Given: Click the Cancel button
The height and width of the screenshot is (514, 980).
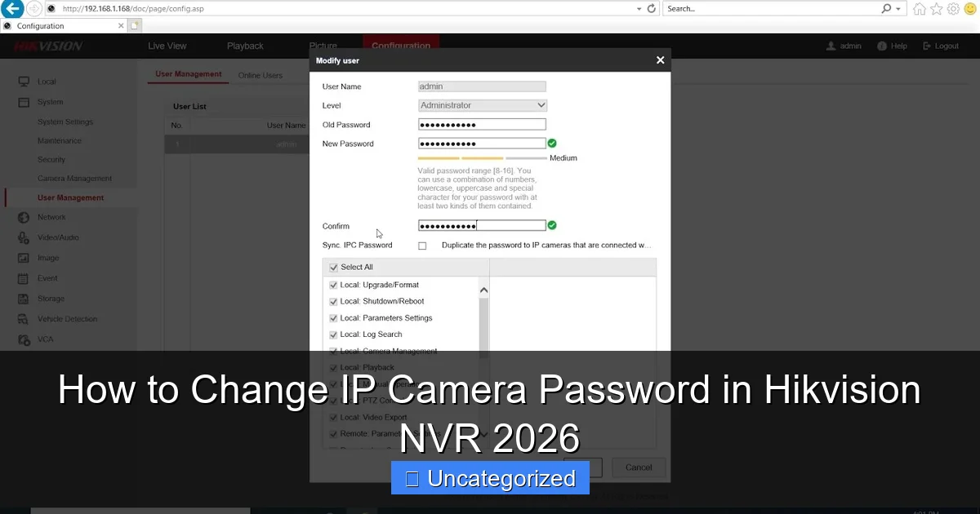Looking at the screenshot, I should [x=638, y=467].
